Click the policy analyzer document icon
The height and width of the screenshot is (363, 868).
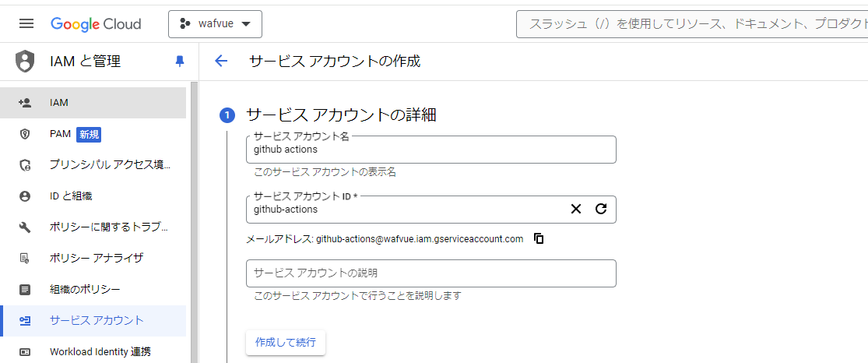tap(25, 259)
